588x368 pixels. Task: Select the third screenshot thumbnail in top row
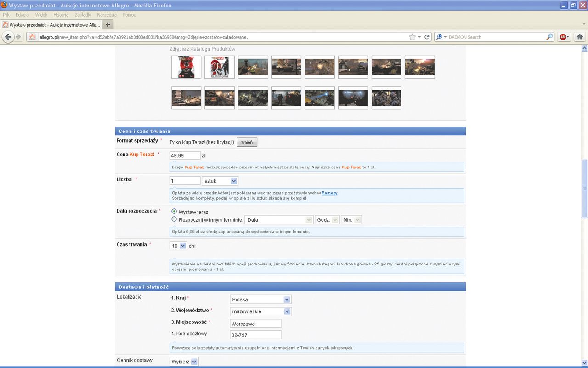click(253, 67)
